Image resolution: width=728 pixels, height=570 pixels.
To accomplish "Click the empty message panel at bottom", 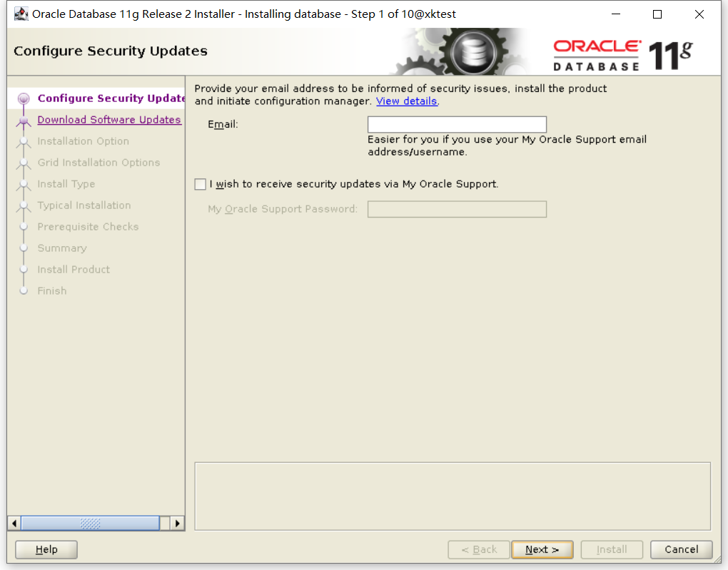I will 453,497.
